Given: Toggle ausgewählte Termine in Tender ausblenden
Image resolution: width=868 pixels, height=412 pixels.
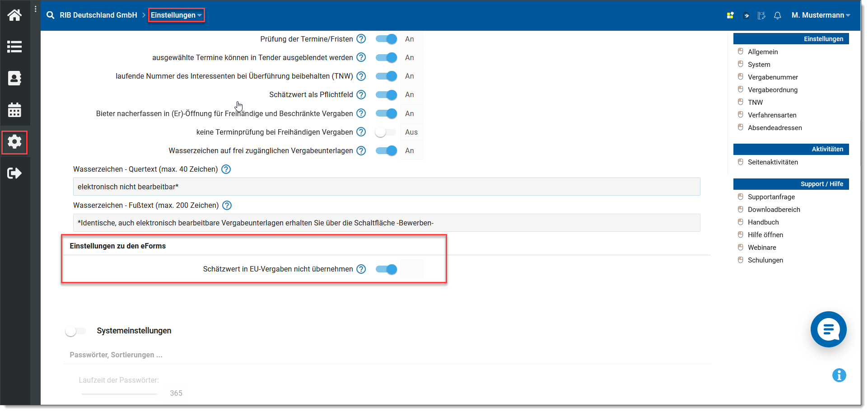Looking at the screenshot, I should click(x=386, y=57).
